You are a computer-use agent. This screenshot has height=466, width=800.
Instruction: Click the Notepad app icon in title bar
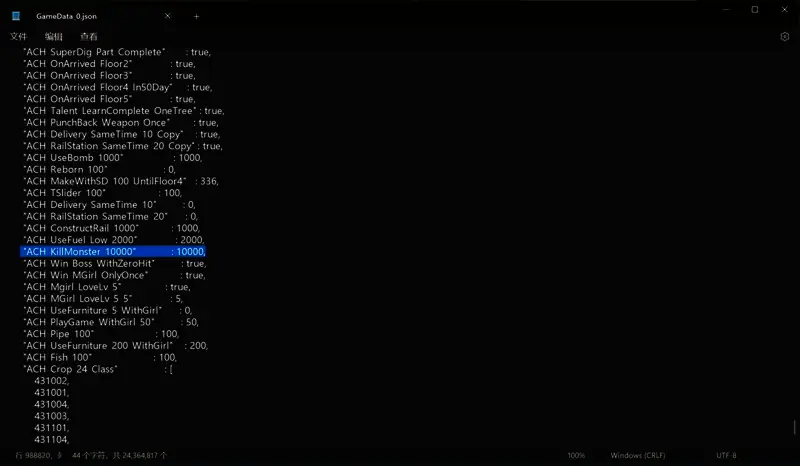point(16,16)
